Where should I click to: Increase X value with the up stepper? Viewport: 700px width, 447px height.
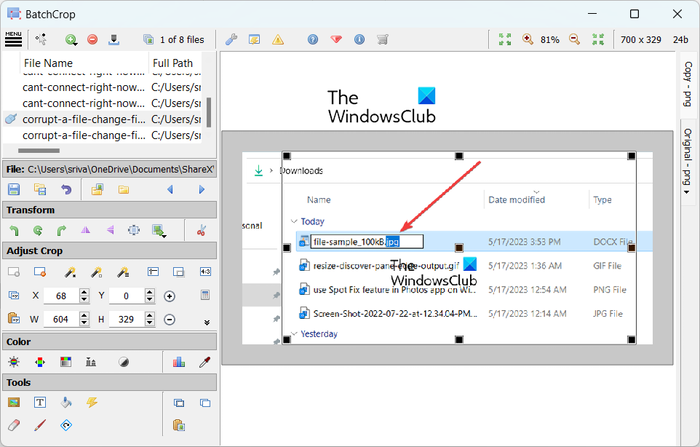pyautogui.click(x=84, y=292)
